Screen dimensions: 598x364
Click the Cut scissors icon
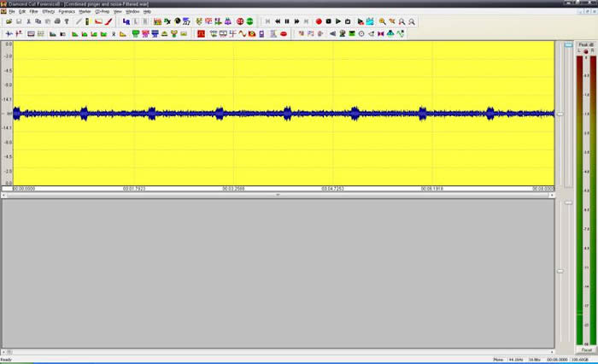(28, 21)
